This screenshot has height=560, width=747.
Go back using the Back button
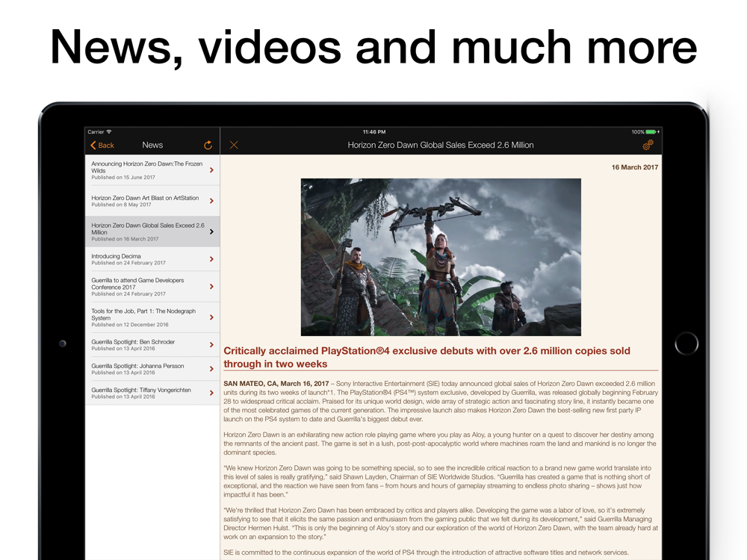click(x=102, y=146)
